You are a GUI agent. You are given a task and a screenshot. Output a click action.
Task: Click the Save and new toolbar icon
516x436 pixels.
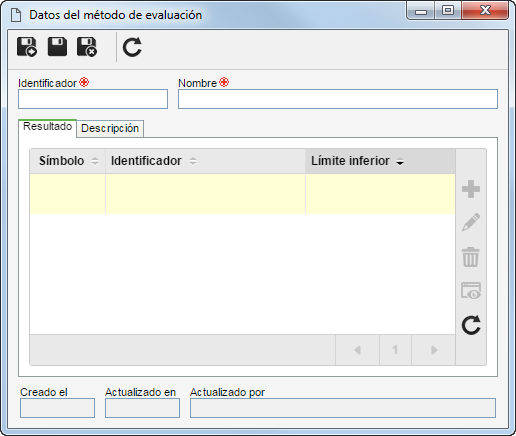click(x=27, y=47)
